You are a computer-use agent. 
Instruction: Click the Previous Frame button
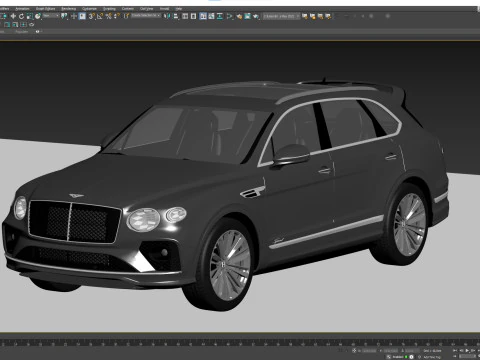click(461, 350)
